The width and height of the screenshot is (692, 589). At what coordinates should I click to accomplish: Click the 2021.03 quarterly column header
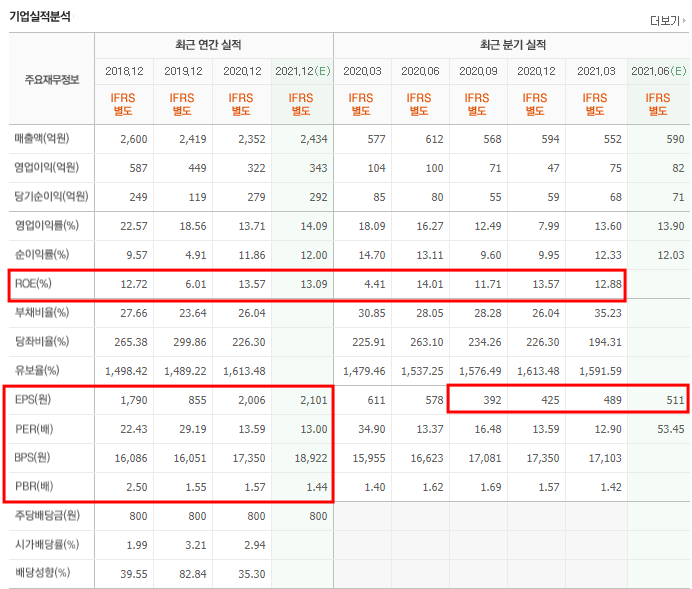(x=596, y=71)
